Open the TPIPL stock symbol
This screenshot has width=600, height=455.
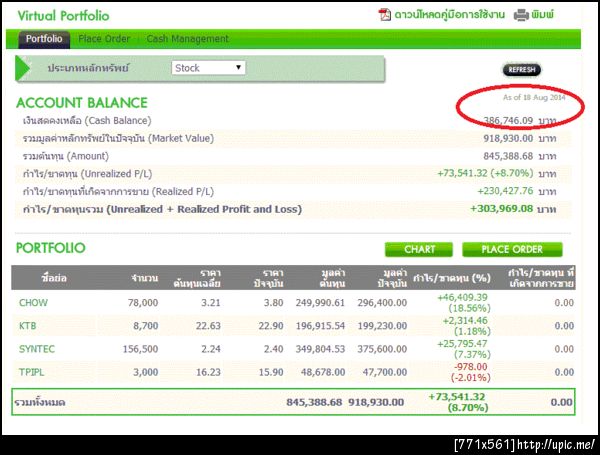pos(31,372)
